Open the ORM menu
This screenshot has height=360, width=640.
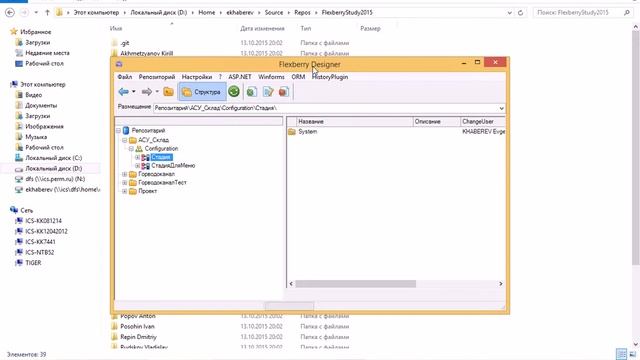pyautogui.click(x=298, y=77)
